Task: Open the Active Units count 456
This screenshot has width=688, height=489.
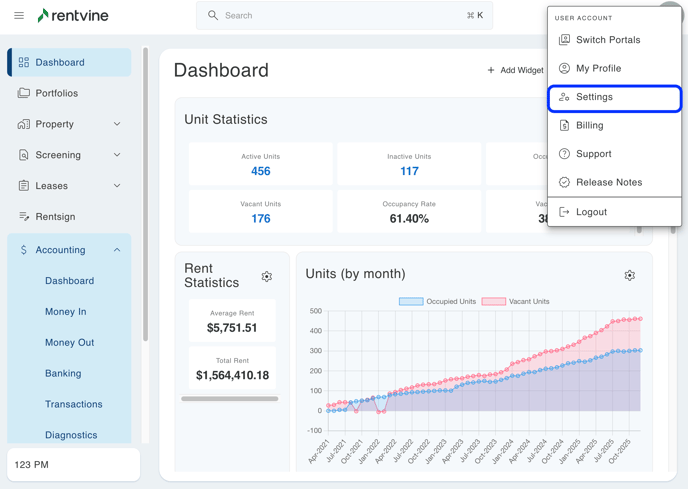Action: click(260, 171)
